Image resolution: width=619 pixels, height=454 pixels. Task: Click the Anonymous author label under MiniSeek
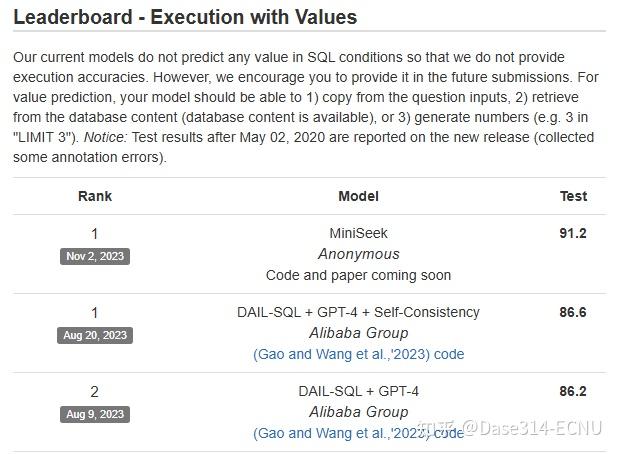tap(358, 254)
